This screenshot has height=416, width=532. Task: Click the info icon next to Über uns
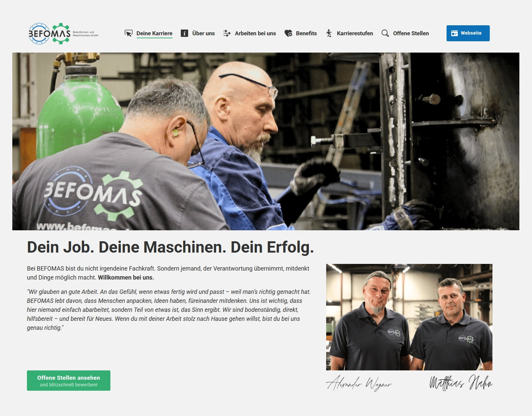click(x=185, y=33)
